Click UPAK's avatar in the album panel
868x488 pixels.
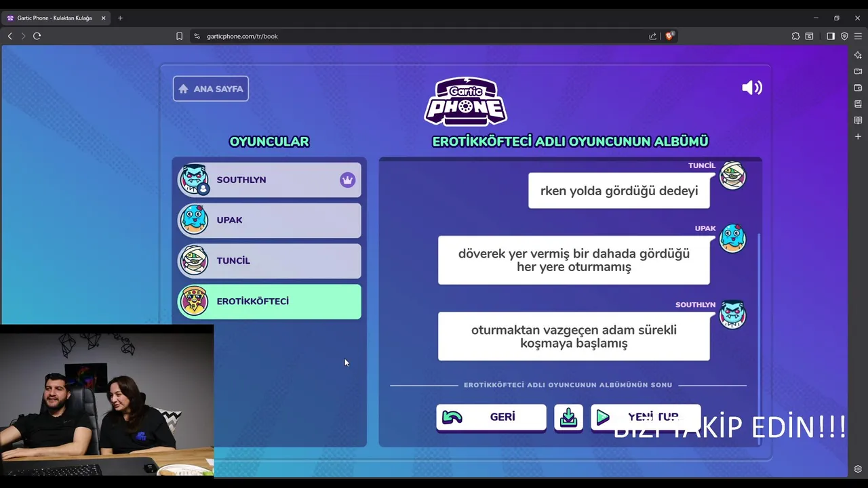click(x=732, y=238)
